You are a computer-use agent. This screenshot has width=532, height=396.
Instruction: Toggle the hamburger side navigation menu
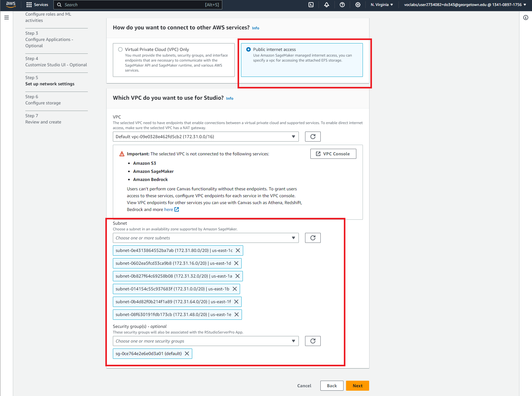[x=7, y=18]
